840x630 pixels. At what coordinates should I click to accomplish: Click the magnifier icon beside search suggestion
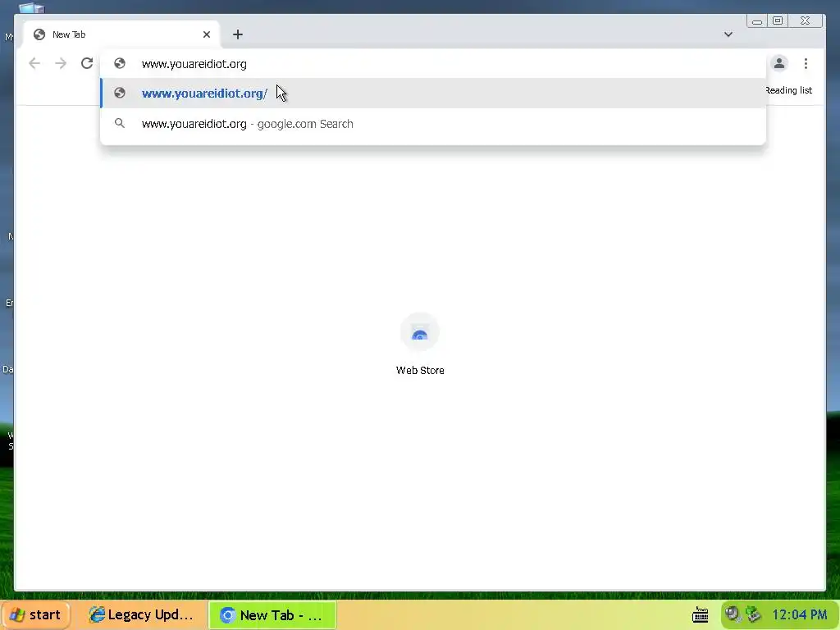tap(120, 123)
